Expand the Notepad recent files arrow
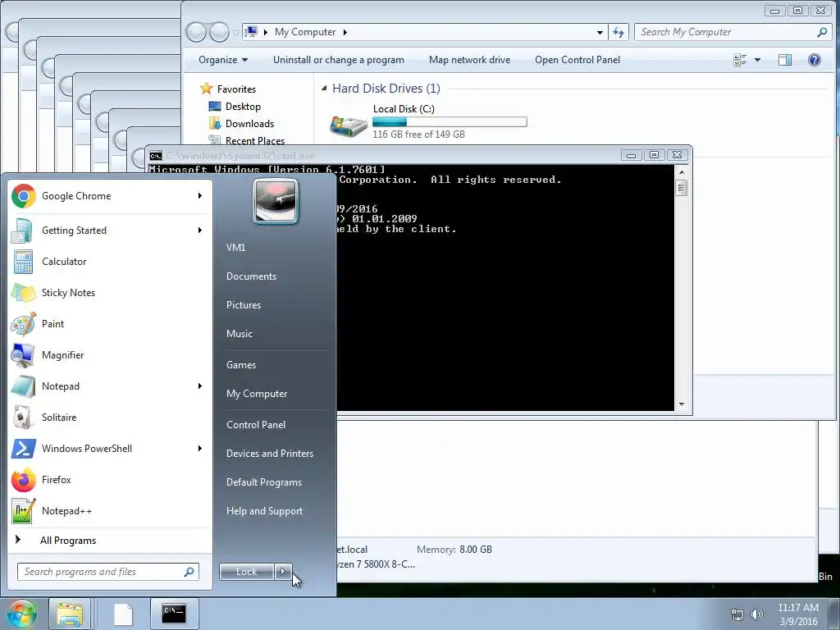 click(x=200, y=386)
